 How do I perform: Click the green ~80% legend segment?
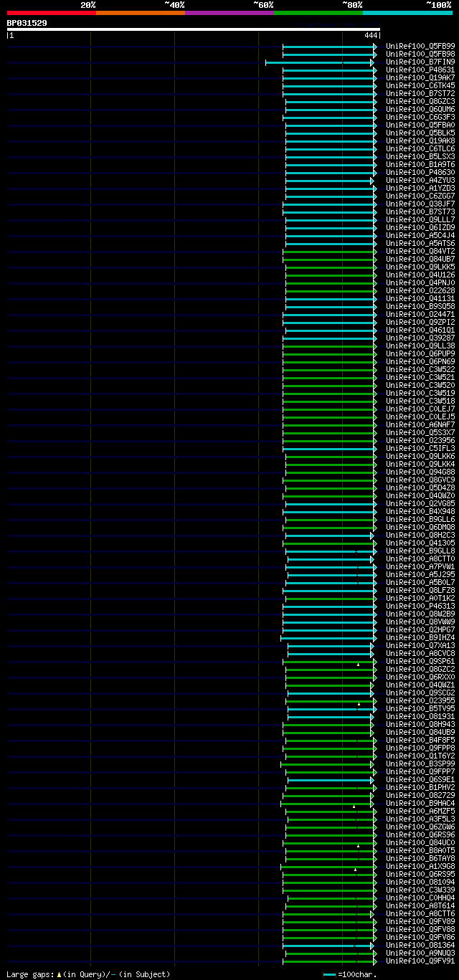318,12
